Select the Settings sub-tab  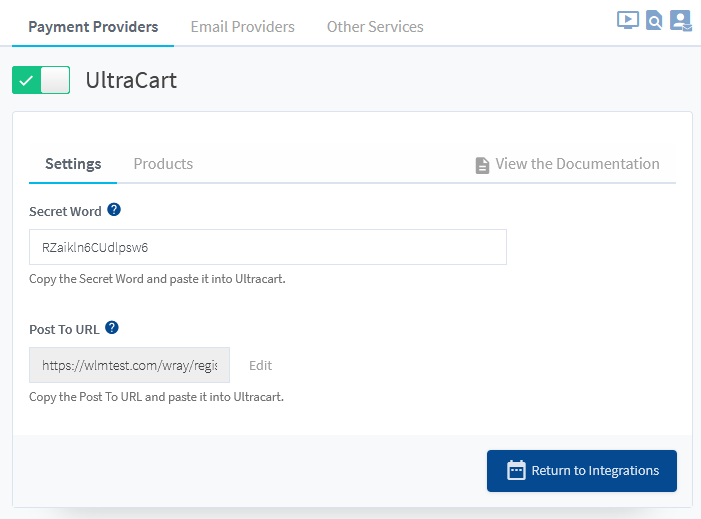[x=73, y=164]
